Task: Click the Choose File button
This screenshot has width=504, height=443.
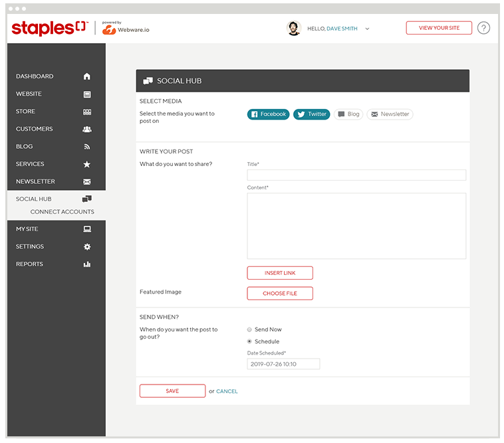Action: pos(280,294)
